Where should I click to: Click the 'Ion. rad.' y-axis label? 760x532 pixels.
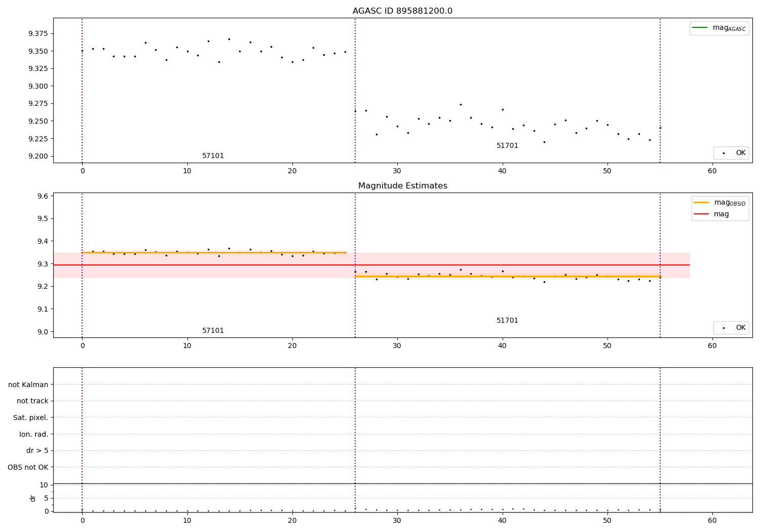click(x=34, y=434)
